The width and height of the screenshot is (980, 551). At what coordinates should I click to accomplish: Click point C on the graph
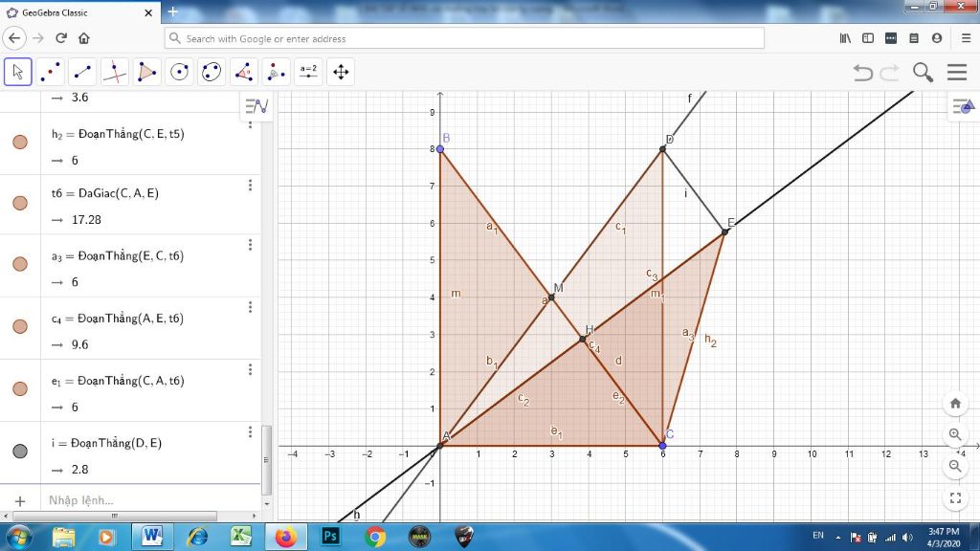click(663, 446)
